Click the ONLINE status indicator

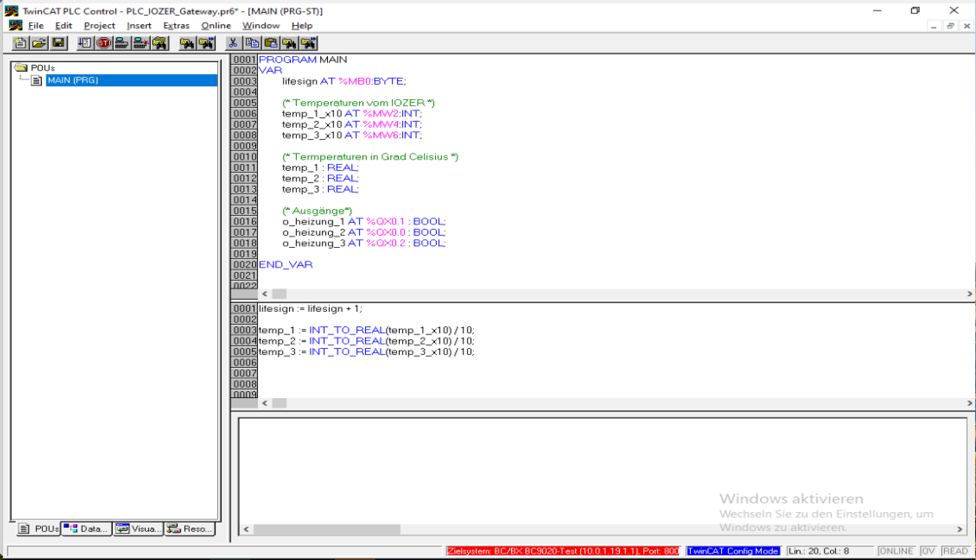coord(896,551)
